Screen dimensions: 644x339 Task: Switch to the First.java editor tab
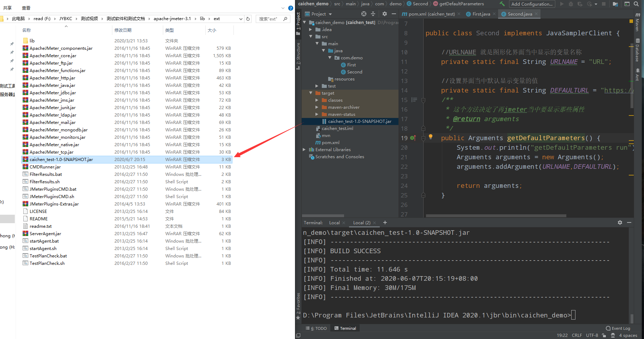[480, 14]
